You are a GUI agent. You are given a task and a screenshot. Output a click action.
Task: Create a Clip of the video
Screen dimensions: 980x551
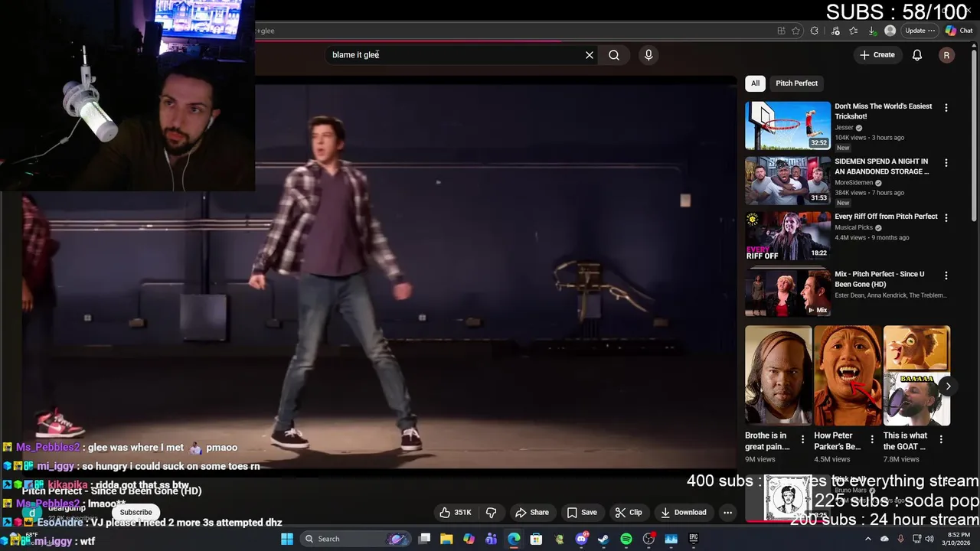pos(629,513)
